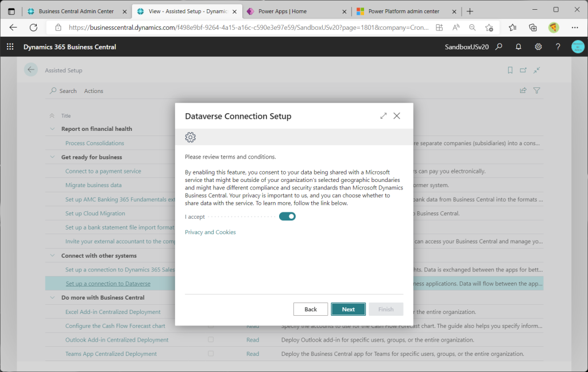Open Excel Add-in Centralized Deployment
Screen dimensions: 588x372
113,312
